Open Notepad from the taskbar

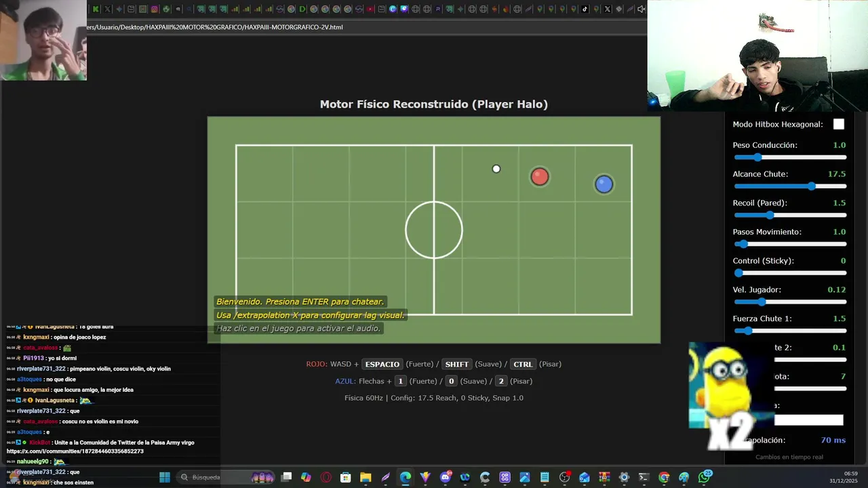(545, 477)
